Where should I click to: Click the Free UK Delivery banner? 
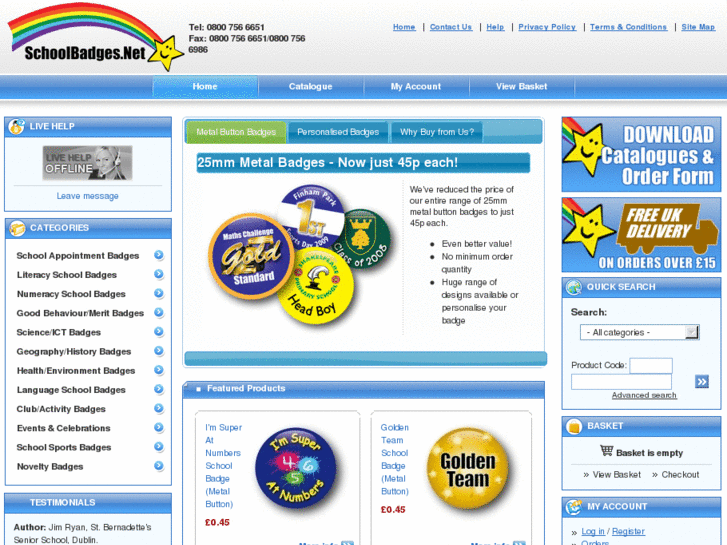tap(641, 235)
